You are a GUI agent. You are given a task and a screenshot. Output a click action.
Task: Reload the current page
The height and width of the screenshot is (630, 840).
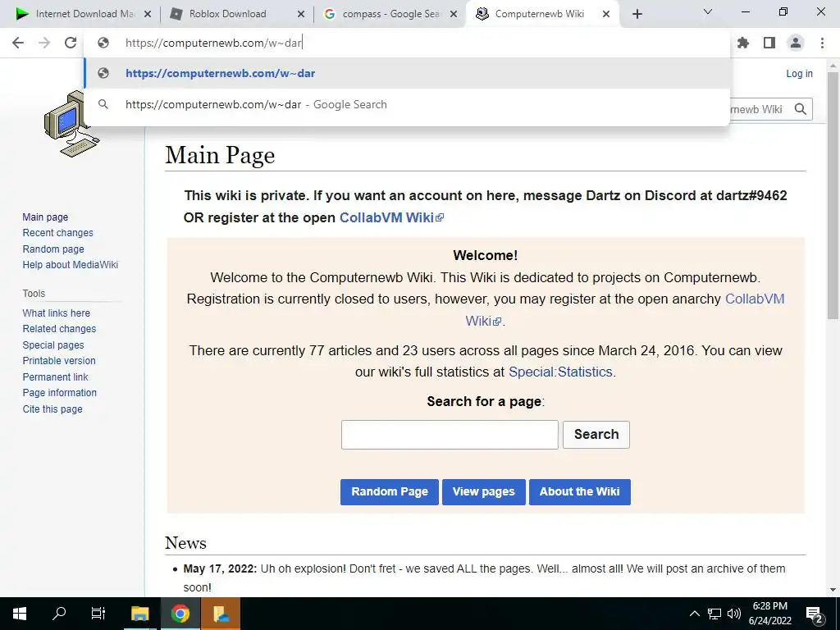click(71, 43)
